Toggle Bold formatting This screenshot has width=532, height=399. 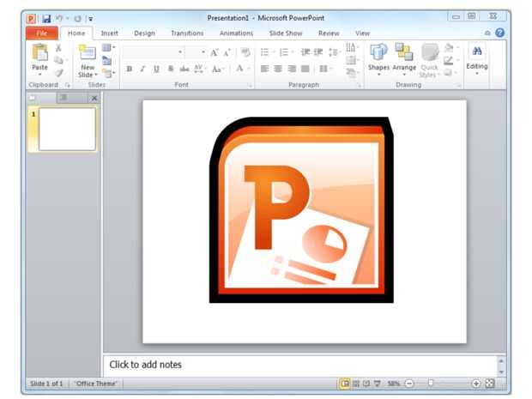pyautogui.click(x=130, y=69)
